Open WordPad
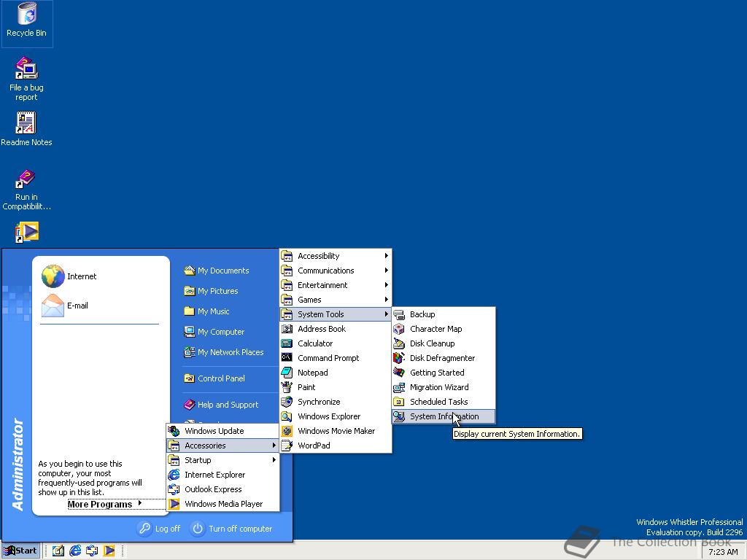The width and height of the screenshot is (747, 560). pyautogui.click(x=336, y=446)
